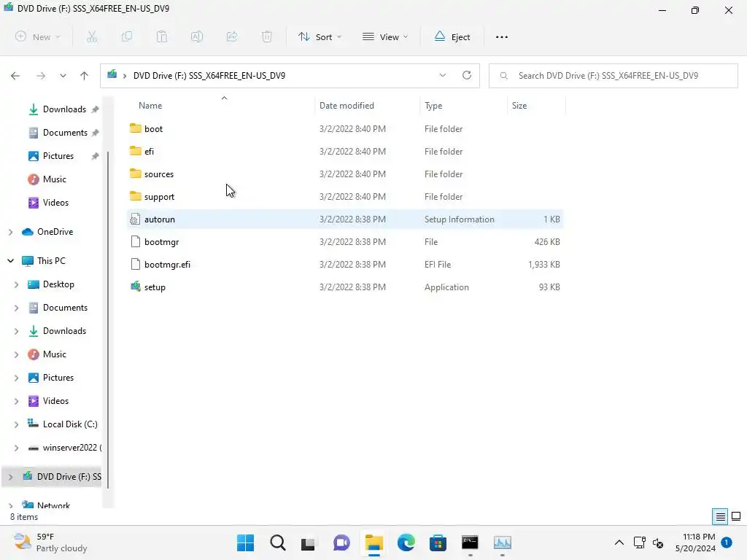747x560 pixels.
Task: Open the weather widget
Action: tap(50, 542)
